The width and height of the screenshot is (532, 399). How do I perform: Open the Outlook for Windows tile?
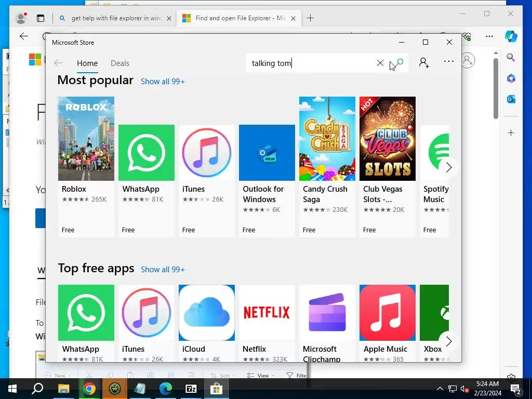267,180
